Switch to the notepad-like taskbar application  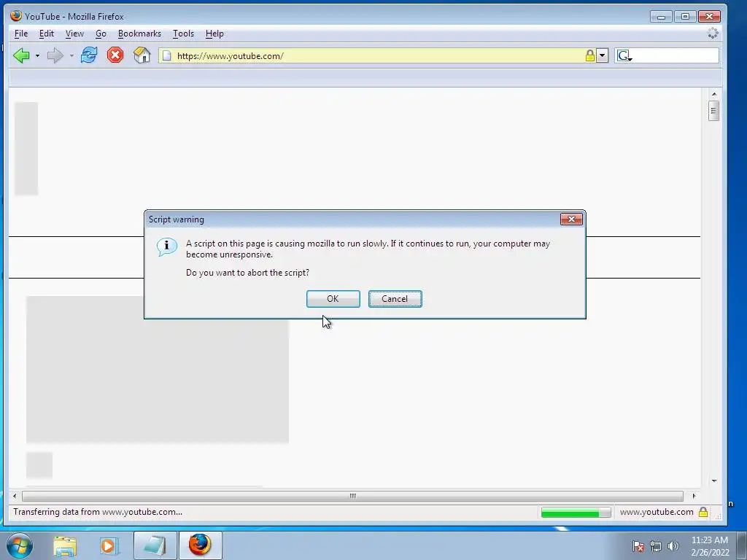coord(155,545)
